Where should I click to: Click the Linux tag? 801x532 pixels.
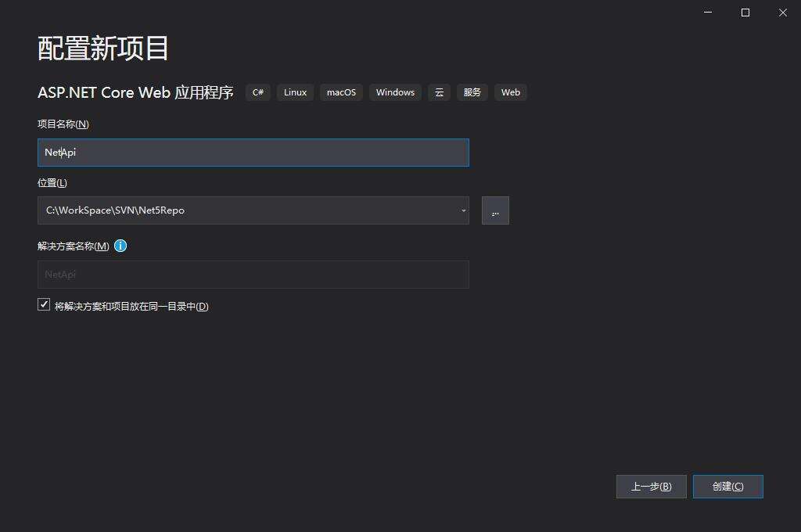point(295,92)
